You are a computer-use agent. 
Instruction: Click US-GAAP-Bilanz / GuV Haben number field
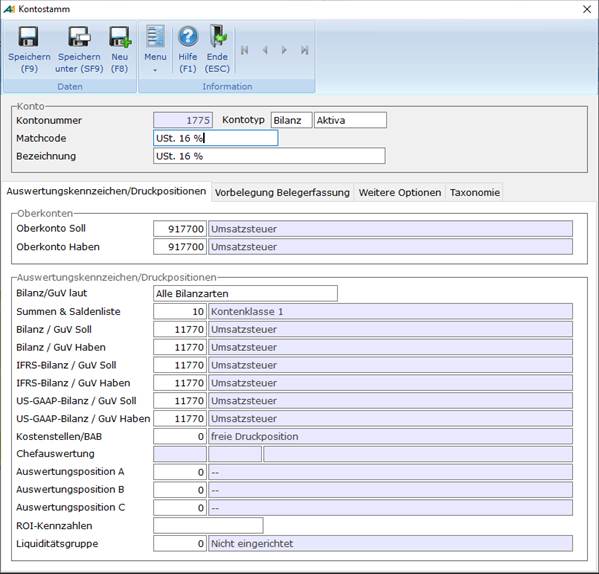coord(180,419)
